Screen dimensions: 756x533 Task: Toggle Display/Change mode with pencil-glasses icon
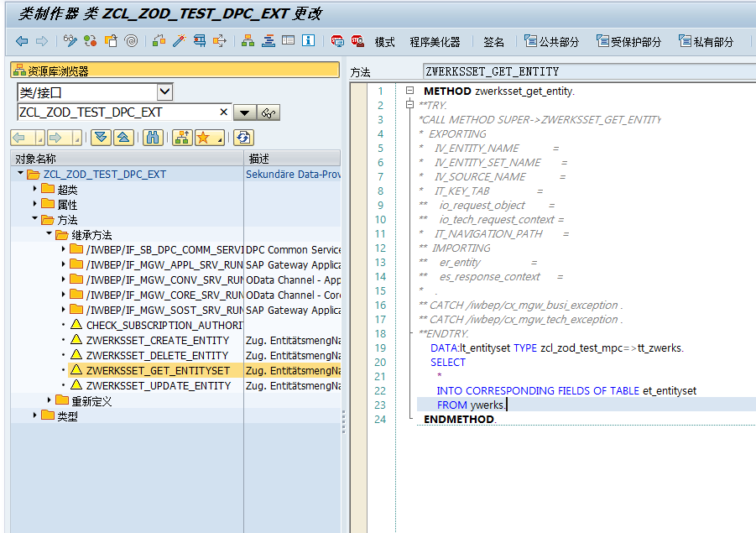click(70, 41)
